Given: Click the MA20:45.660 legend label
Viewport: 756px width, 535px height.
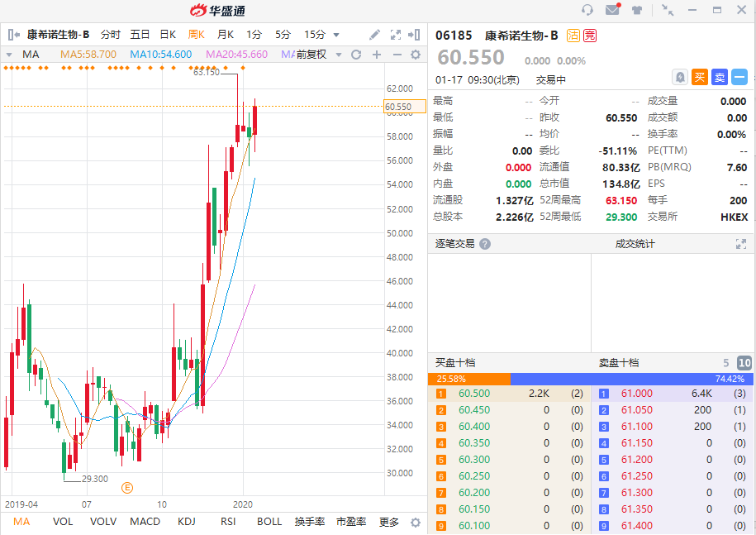Looking at the screenshot, I should pos(237,55).
